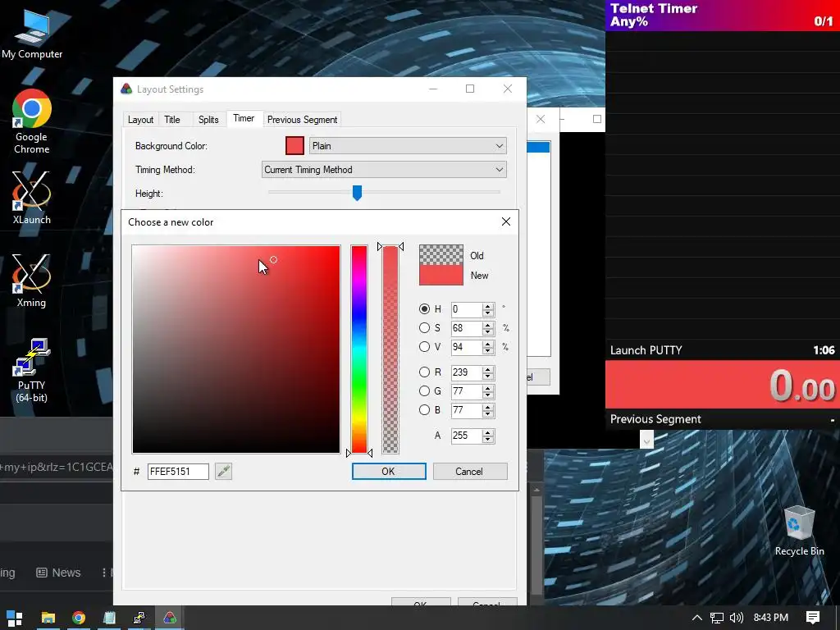The image size is (840, 630).
Task: Open My Computer desktop icon
Action: (x=32, y=34)
